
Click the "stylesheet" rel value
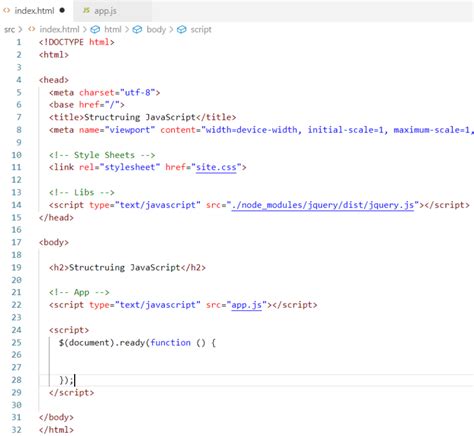(130, 167)
